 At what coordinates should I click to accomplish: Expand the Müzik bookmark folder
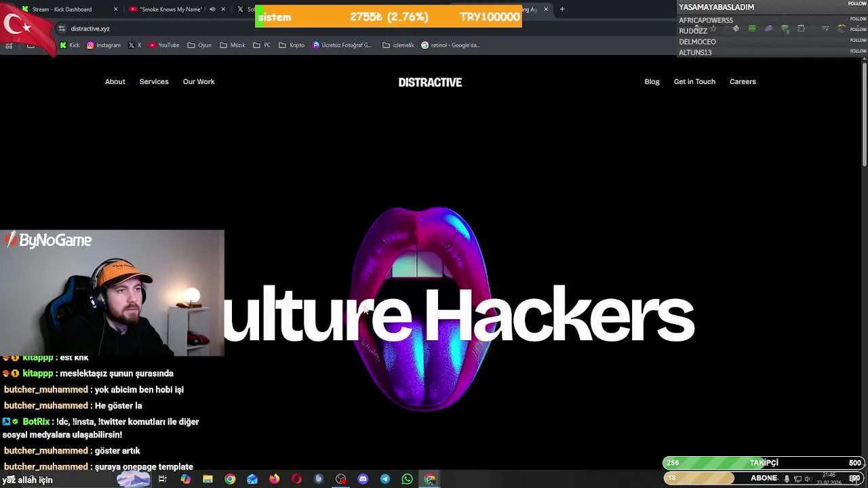(x=233, y=45)
